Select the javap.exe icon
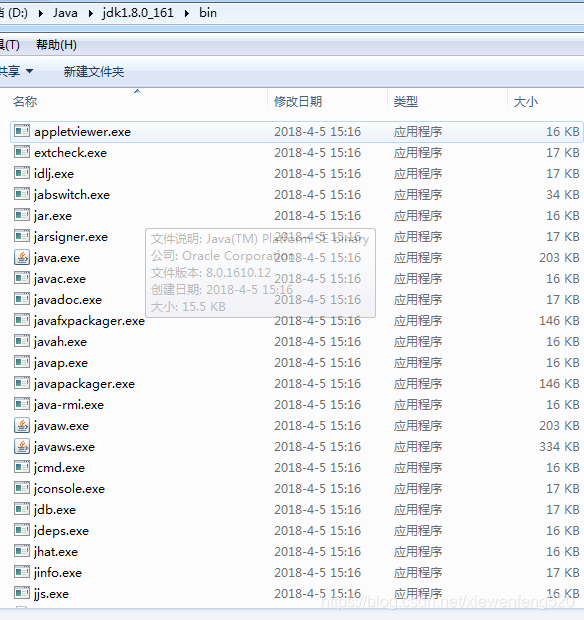 [x=22, y=362]
